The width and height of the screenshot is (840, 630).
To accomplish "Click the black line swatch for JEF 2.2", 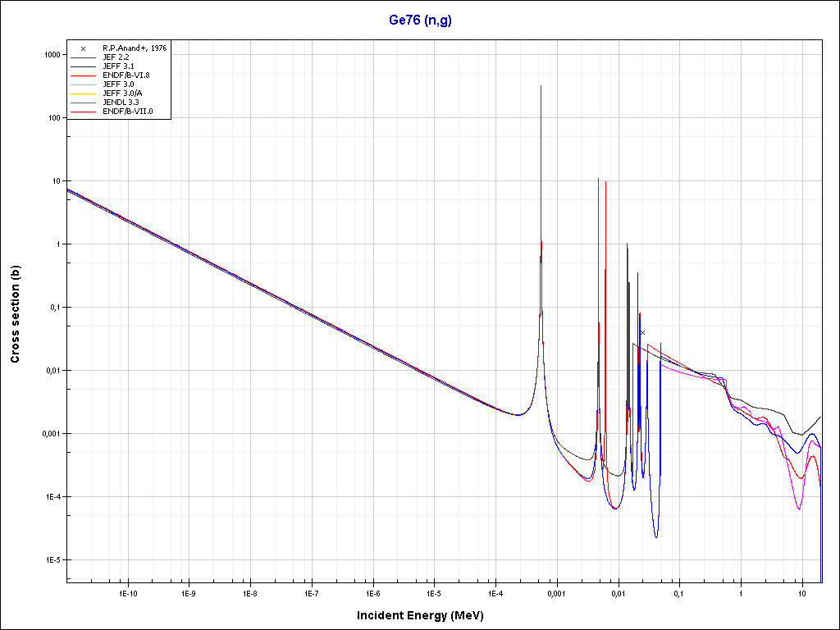I will click(83, 57).
